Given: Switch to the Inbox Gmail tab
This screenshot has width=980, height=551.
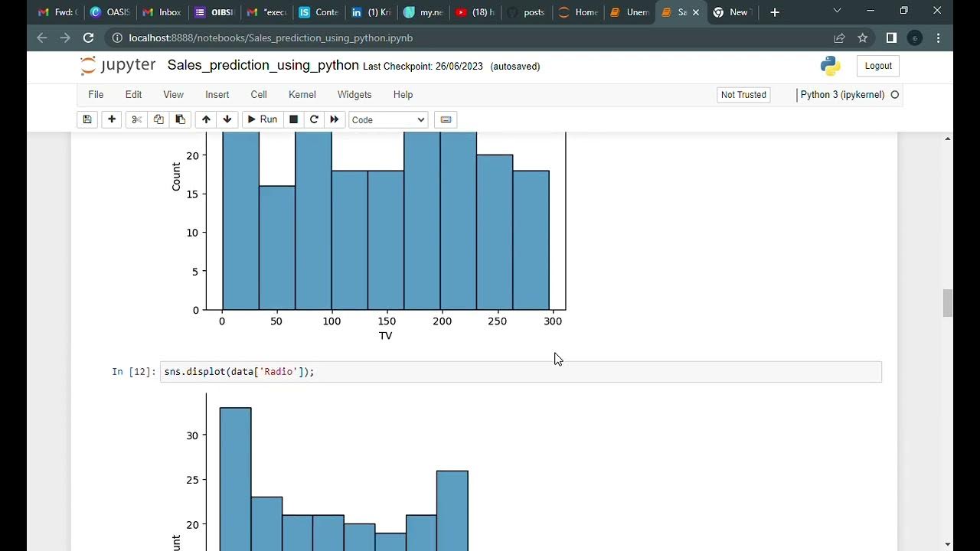Looking at the screenshot, I should pyautogui.click(x=162, y=12).
